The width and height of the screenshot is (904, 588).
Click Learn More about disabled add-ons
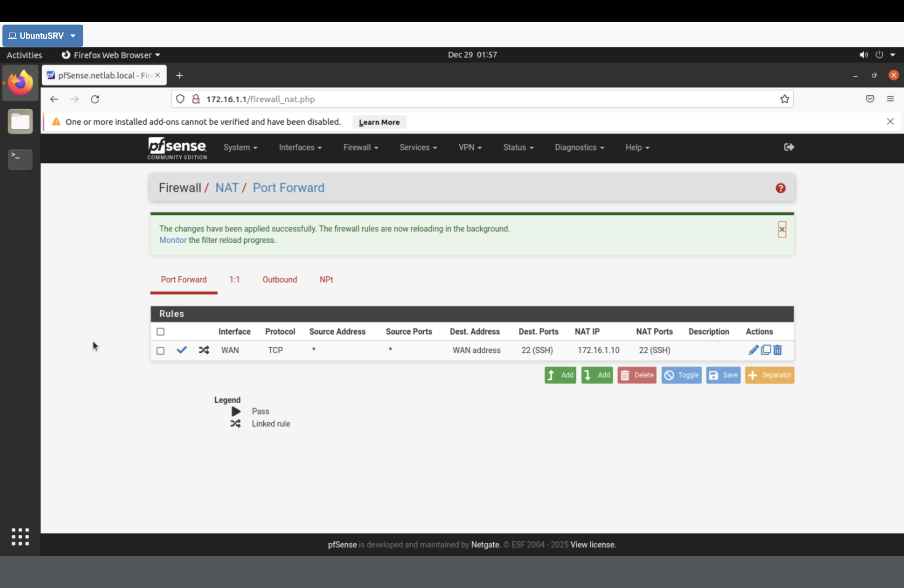tap(379, 122)
